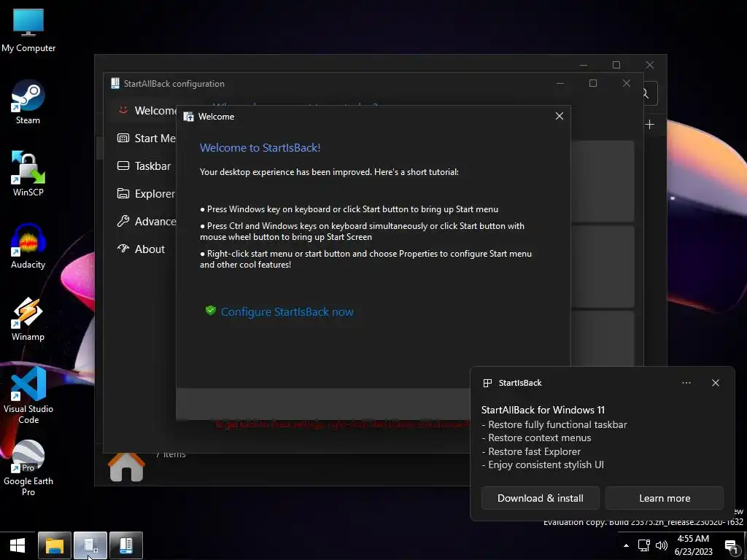Viewport: 747px width, 560px height.
Task: Close the Welcome dialog
Action: (x=560, y=116)
